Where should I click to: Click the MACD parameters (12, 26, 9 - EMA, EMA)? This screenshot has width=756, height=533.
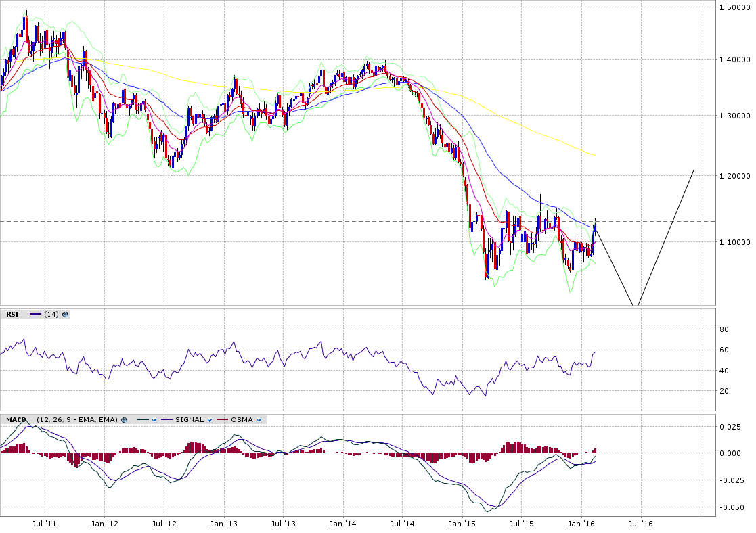76,420
